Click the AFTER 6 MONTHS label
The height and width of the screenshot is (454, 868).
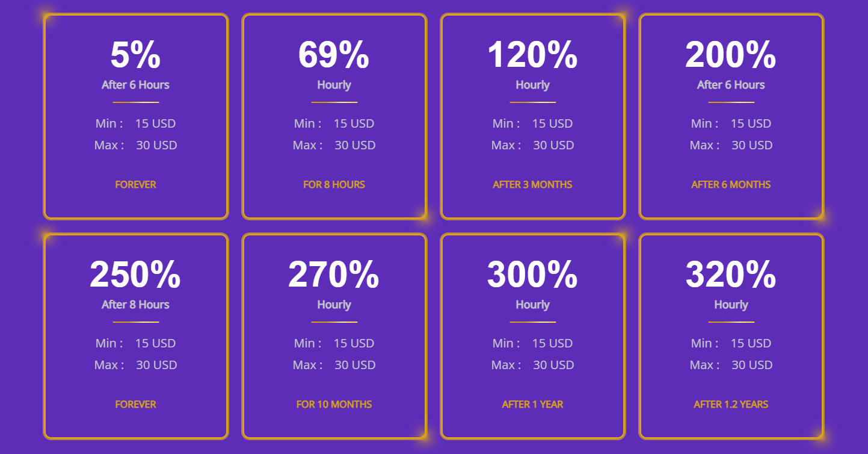(x=731, y=184)
